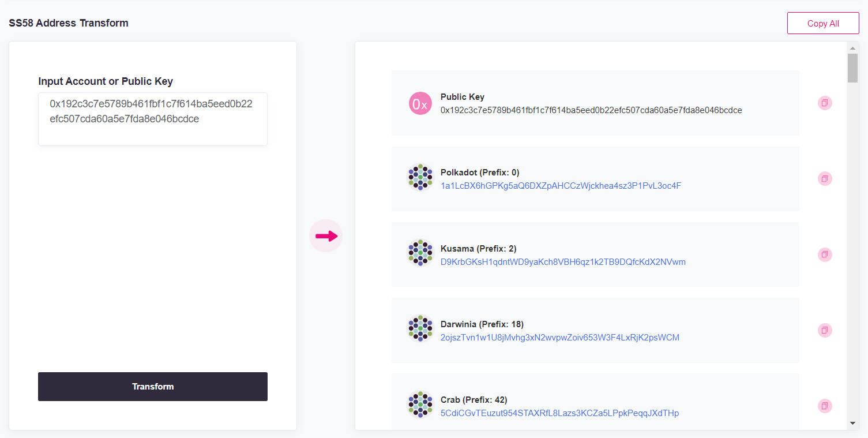Copy the Kusama address
The height and width of the screenshot is (438, 868).
click(825, 254)
